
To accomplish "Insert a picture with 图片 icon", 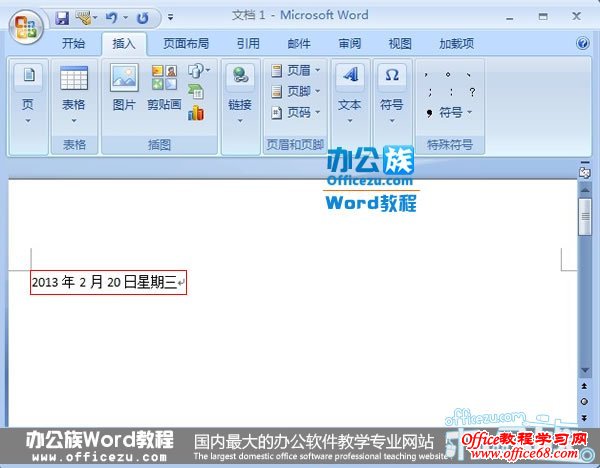I will pos(124,78).
